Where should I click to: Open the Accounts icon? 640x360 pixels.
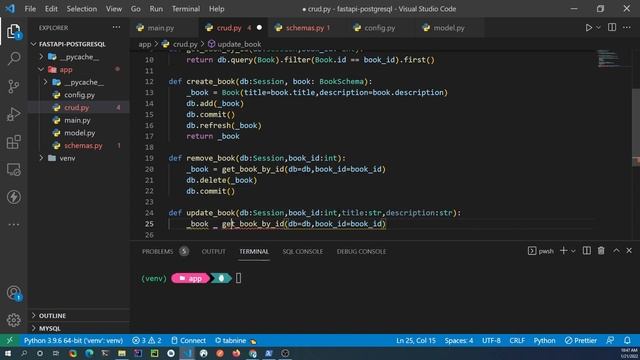13,293
